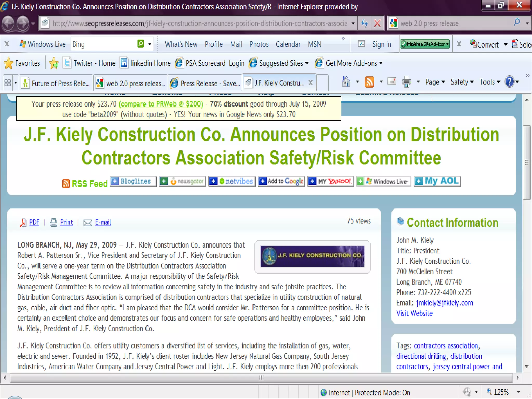The width and height of the screenshot is (532, 399).
Task: Open the Home page icon in command bar
Action: [x=346, y=82]
